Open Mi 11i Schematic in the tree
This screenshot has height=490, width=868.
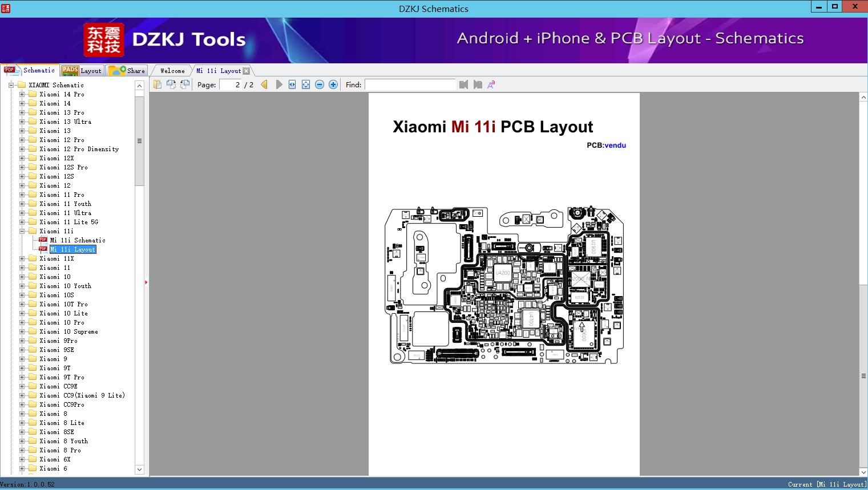[x=78, y=240]
